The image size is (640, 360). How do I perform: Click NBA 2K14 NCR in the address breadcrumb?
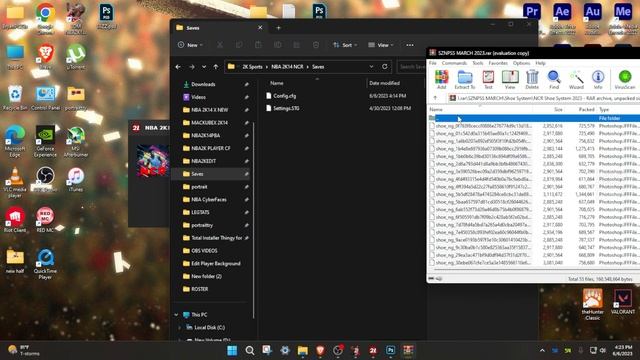point(287,67)
